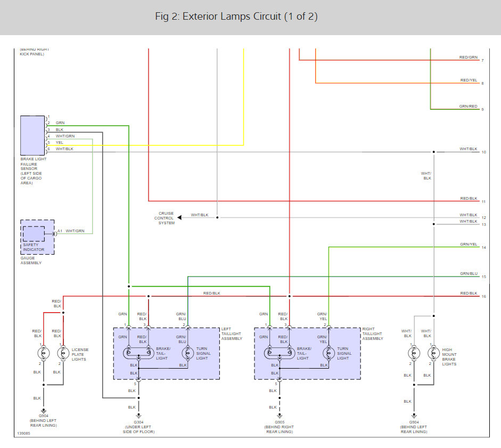Click the RED/GRN label at reference 7
The height and width of the screenshot is (448, 501).
(x=469, y=57)
